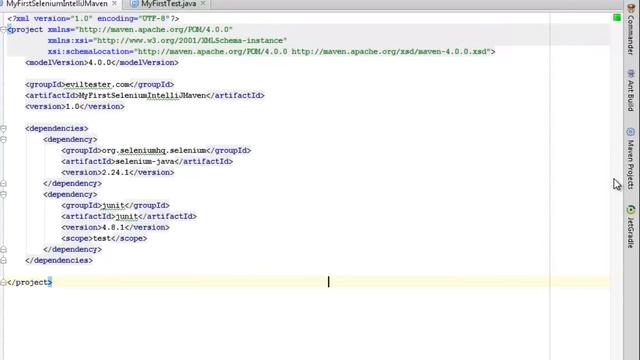Click the closing dependencies tag text
The width and height of the screenshot is (640, 360).
[x=59, y=260]
